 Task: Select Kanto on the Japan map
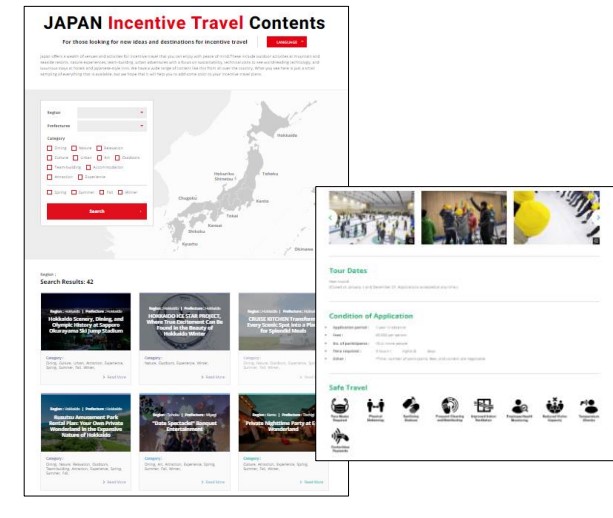pyautogui.click(x=262, y=201)
